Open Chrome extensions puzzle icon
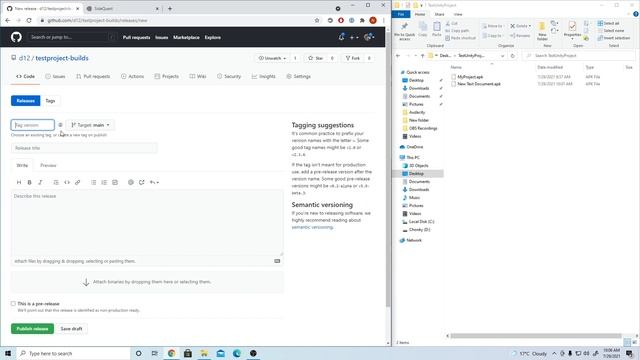Viewport: 640px width, 360px height. tap(362, 20)
